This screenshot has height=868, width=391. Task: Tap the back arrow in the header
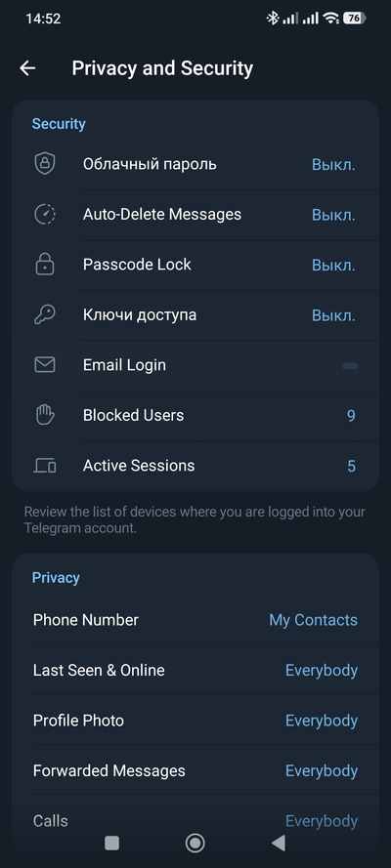click(x=27, y=68)
